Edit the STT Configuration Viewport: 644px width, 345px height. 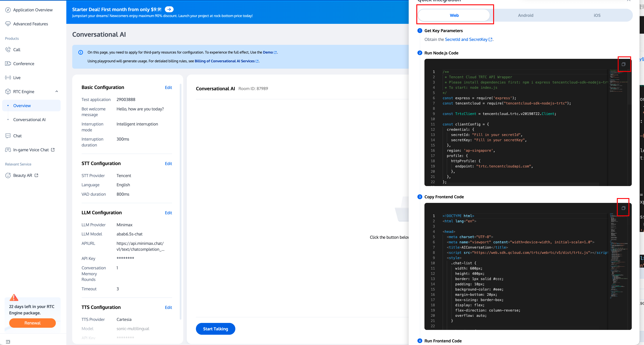(x=168, y=164)
